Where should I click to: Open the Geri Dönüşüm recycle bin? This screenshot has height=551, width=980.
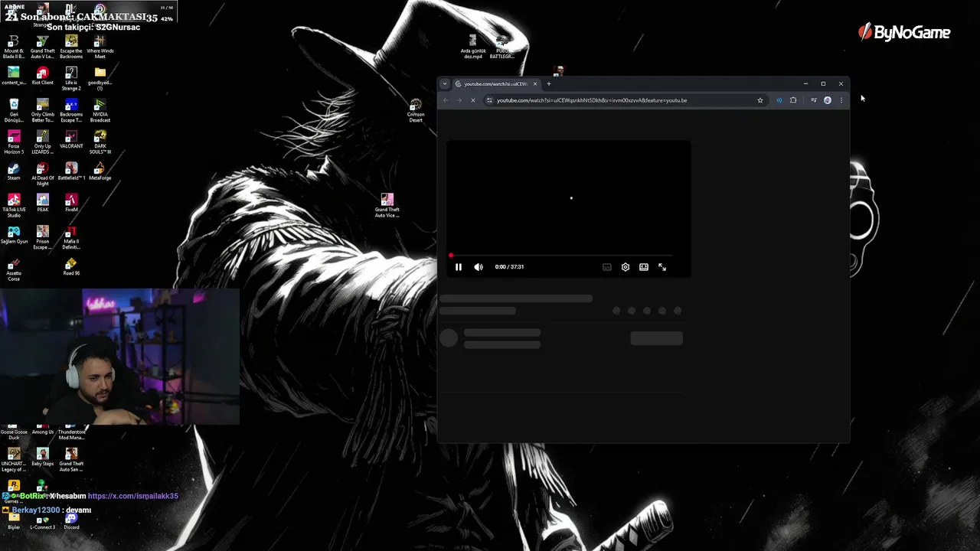pos(14,110)
